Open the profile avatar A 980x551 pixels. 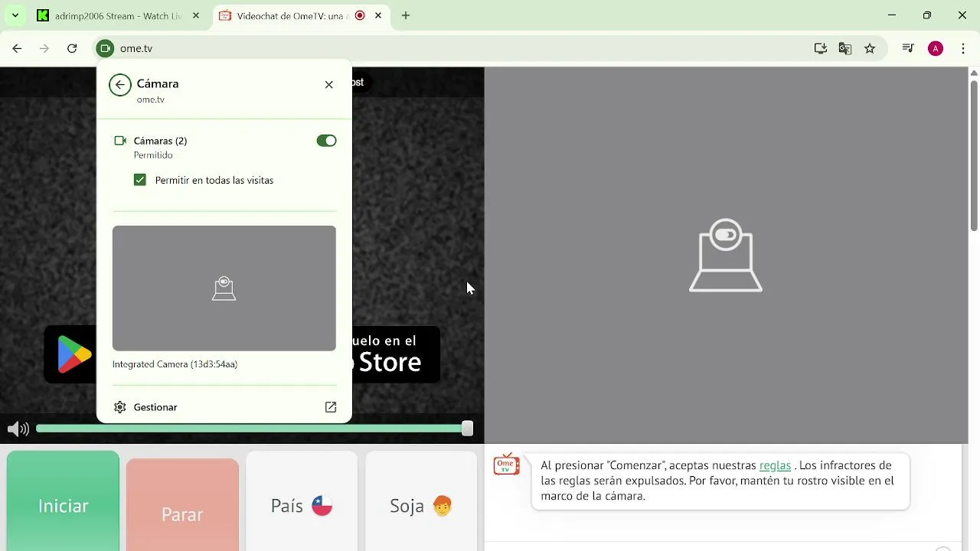936,48
